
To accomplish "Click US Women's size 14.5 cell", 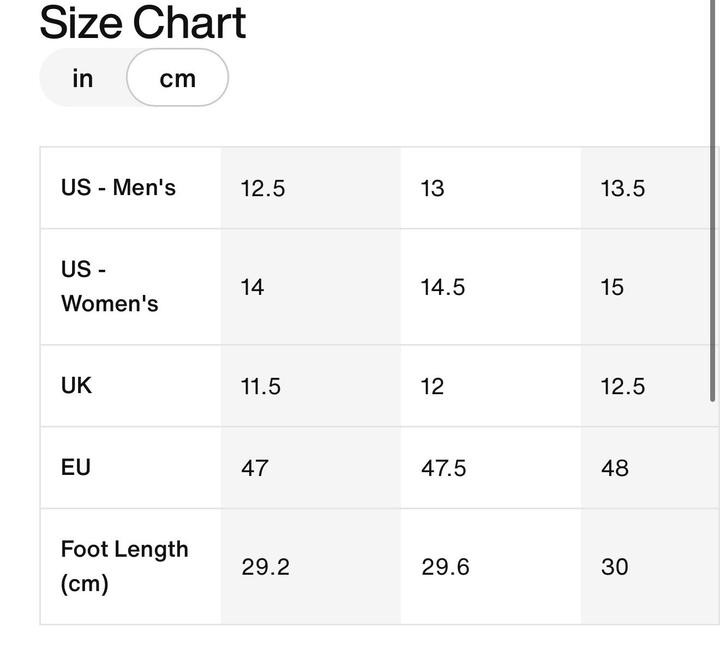I will (443, 287).
